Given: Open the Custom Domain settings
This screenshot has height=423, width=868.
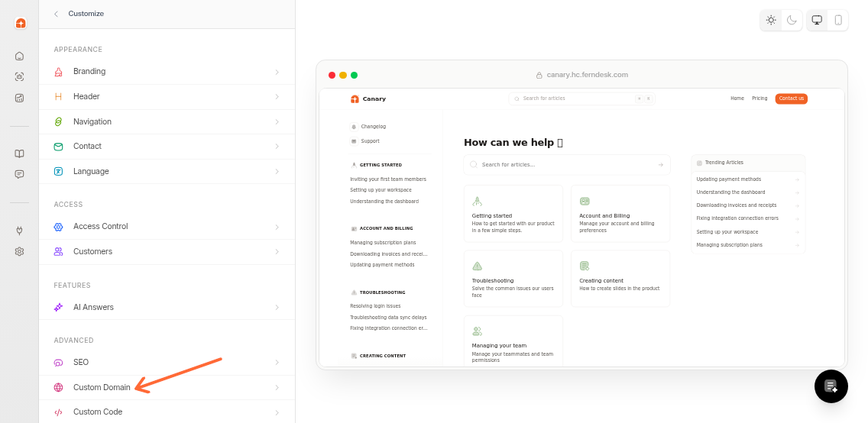Looking at the screenshot, I should 102,388.
